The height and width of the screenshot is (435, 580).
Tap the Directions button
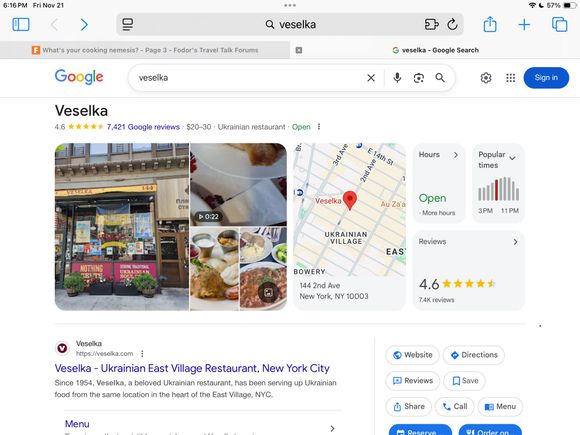coord(474,355)
